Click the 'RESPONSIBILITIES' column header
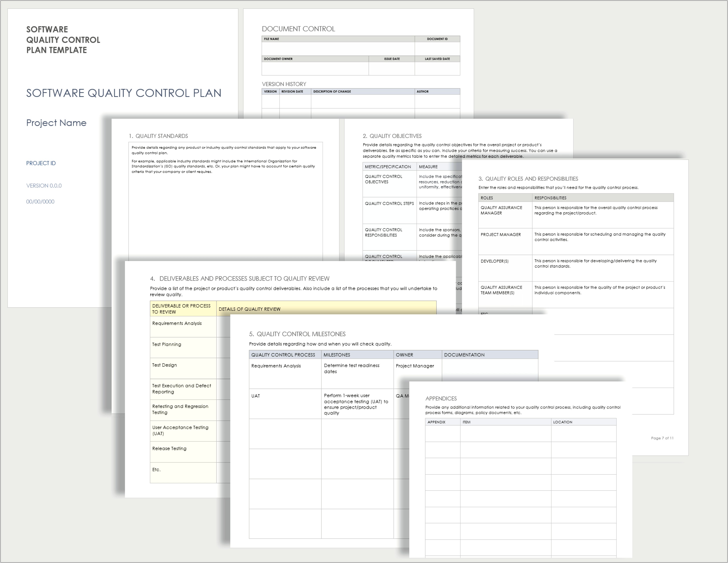 point(603,198)
